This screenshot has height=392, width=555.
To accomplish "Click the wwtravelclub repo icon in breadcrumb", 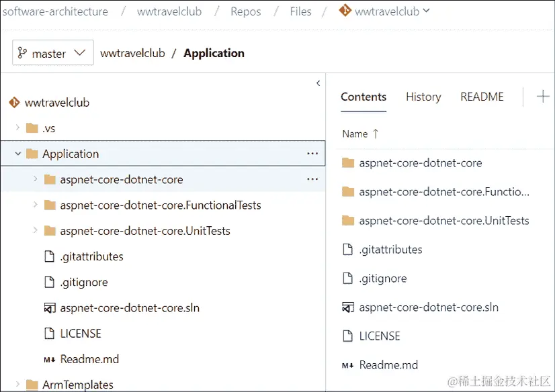I will coord(345,11).
